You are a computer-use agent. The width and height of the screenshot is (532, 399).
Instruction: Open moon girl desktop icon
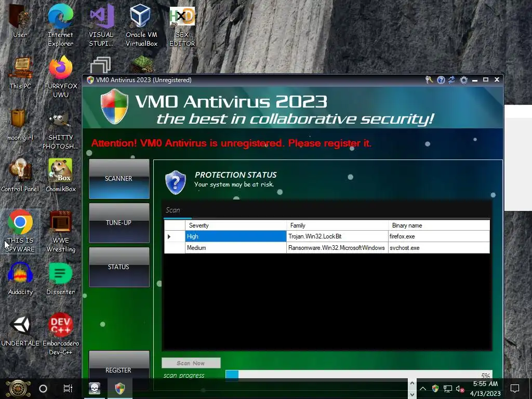[x=20, y=125]
